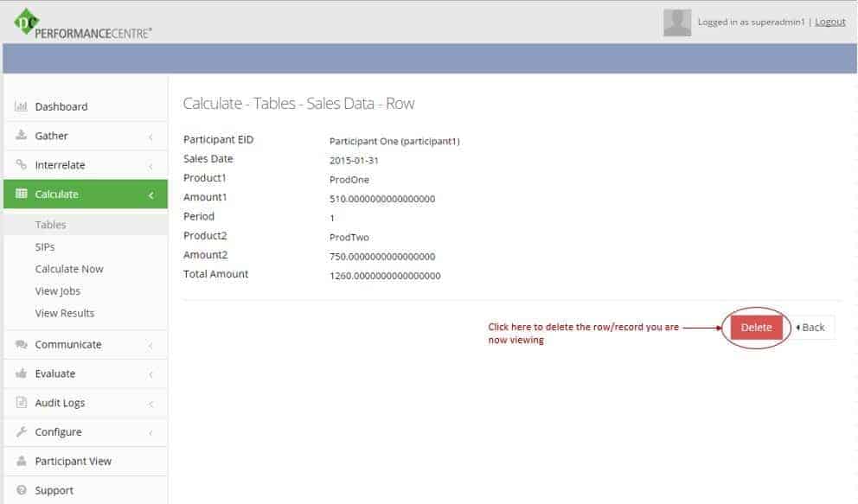Screen dimensions: 858x504
Task: Click the 'Sales Date' field label
Action: coord(208,158)
